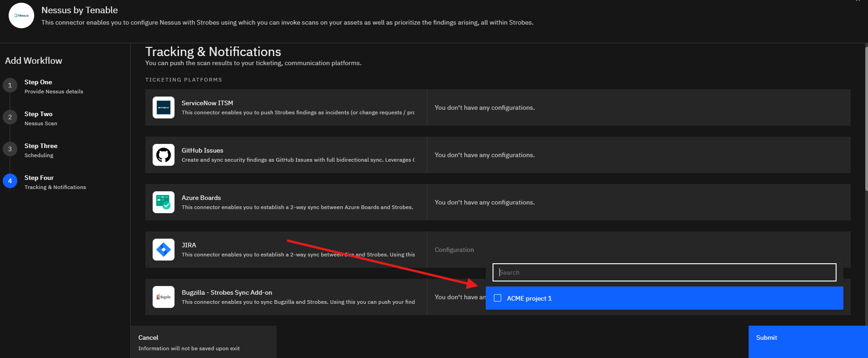Go to Step Four Tracking & Notifications
Viewport: 868px width, 358px height.
pyautogui.click(x=55, y=182)
